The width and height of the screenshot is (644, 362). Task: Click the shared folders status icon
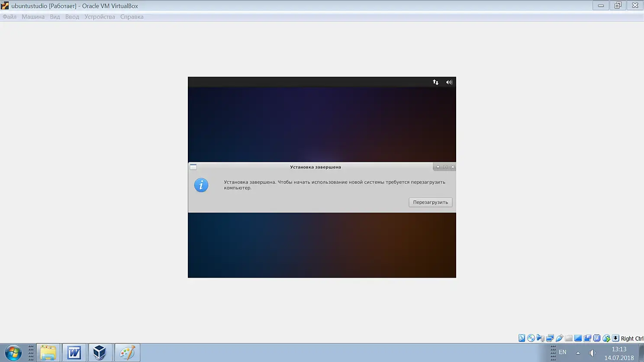click(x=569, y=338)
